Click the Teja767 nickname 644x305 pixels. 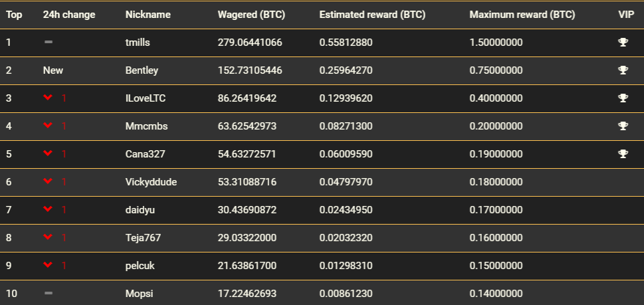pyautogui.click(x=143, y=238)
